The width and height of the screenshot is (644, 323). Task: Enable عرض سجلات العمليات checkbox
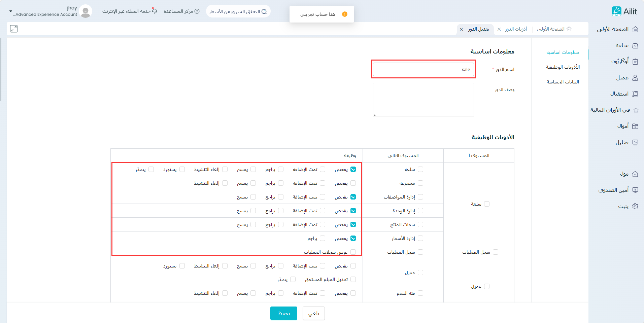353,252
